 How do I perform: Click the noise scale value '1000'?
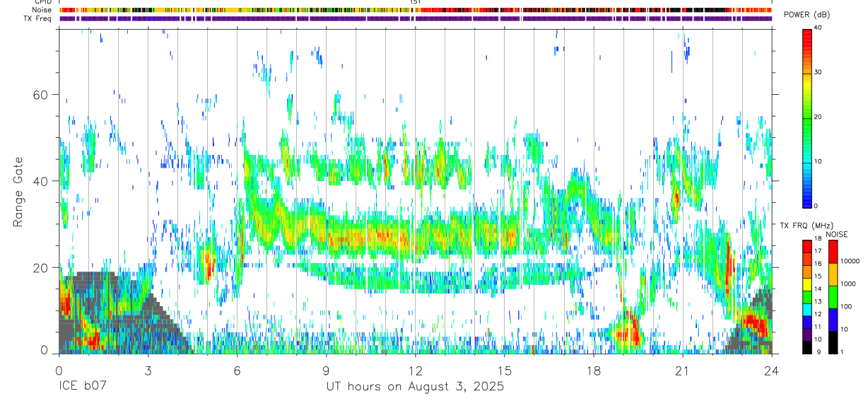click(x=847, y=284)
